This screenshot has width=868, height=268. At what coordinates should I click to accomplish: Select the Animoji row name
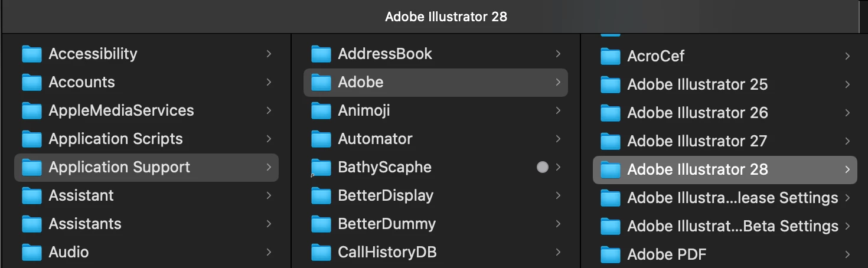point(364,110)
